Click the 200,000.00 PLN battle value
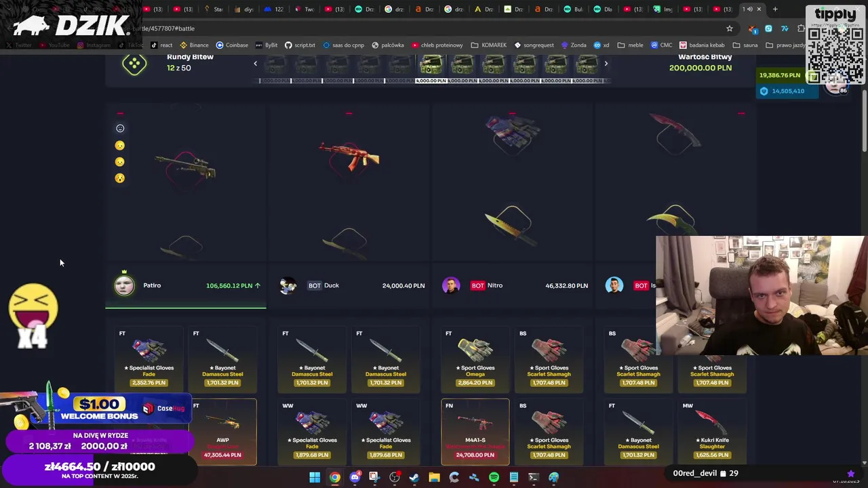 701,68
